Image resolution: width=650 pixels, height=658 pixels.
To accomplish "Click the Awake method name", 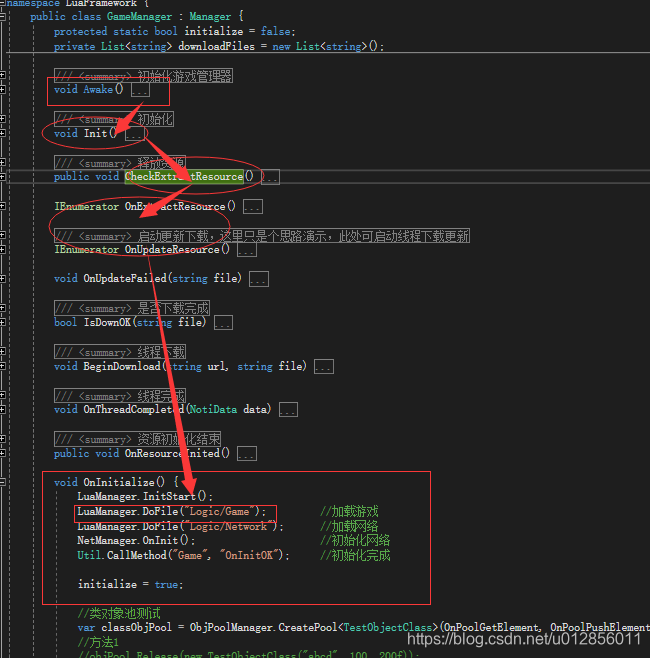I will [x=98, y=89].
